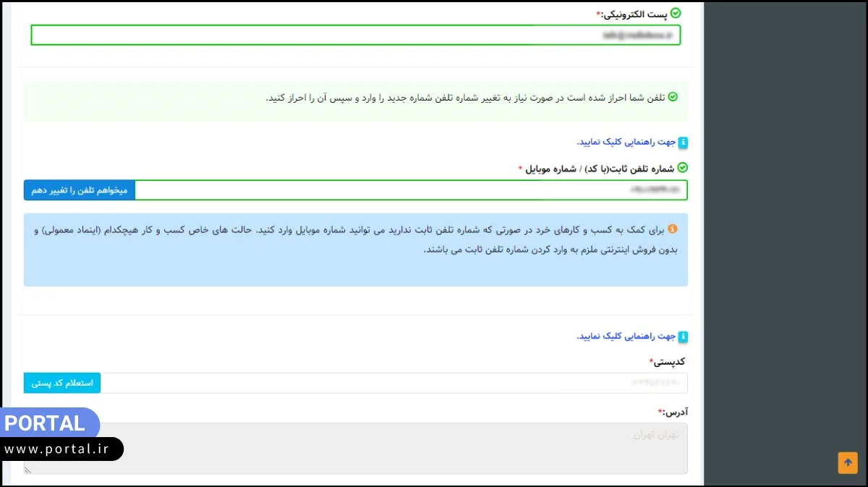Viewport: 868px width, 487px height.
Task: Click the resize handle of the address textarea
Action: [28, 470]
